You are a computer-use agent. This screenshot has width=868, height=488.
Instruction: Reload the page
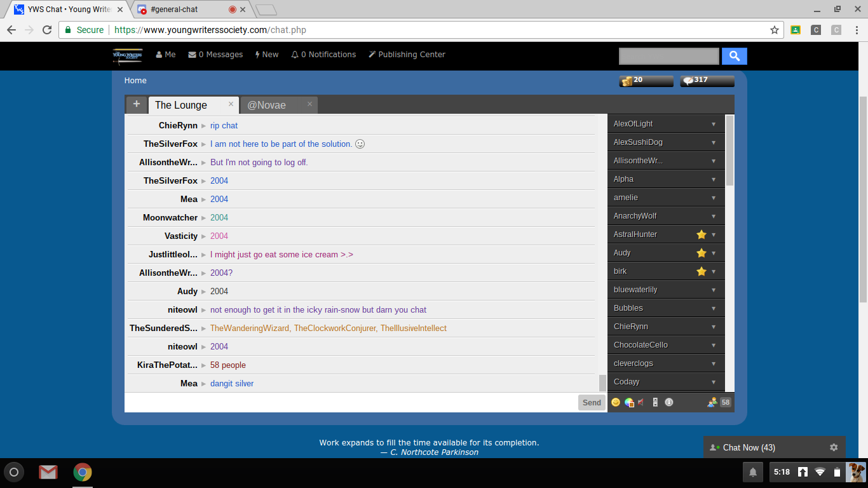point(46,30)
